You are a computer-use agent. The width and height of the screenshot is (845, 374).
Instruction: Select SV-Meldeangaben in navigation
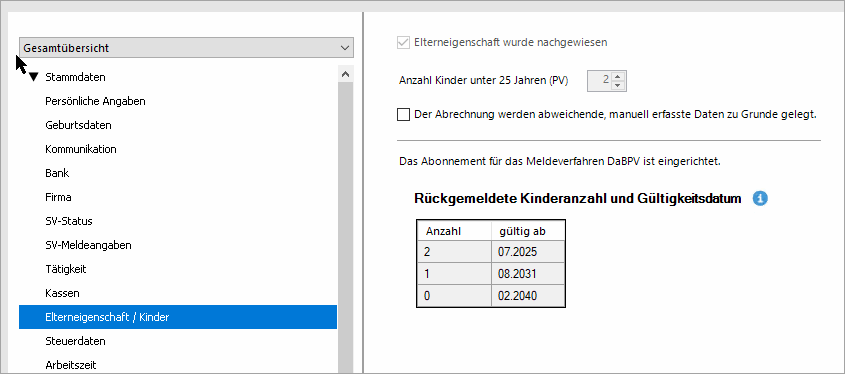(88, 245)
